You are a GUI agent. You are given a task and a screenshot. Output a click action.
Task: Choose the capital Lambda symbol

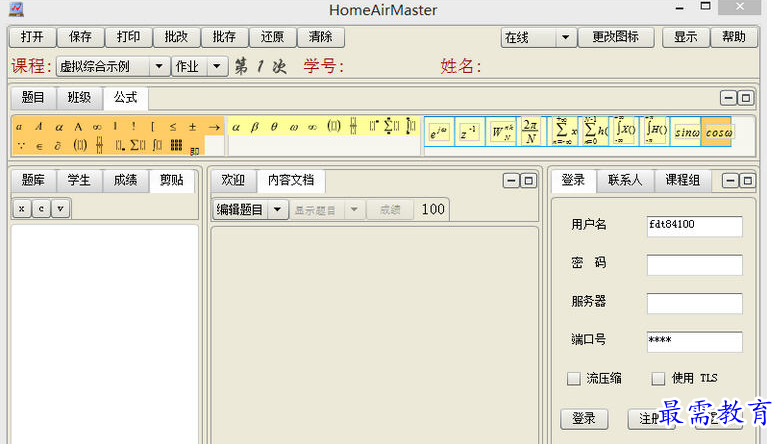(78, 127)
